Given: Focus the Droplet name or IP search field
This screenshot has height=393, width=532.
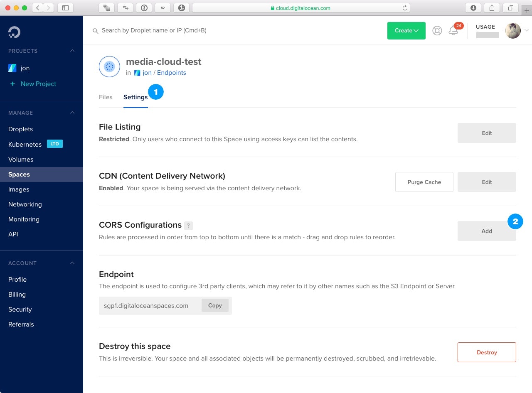Looking at the screenshot, I should tap(154, 30).
